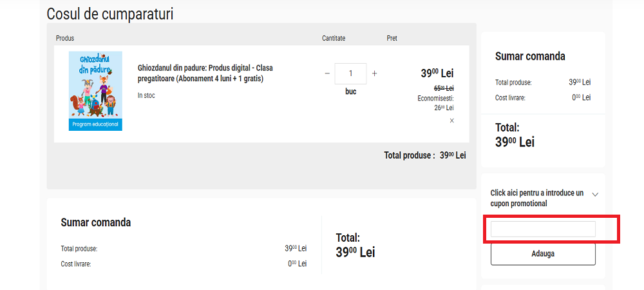Click the Cantitate column header
Screen dimensions: 644x290
point(334,39)
